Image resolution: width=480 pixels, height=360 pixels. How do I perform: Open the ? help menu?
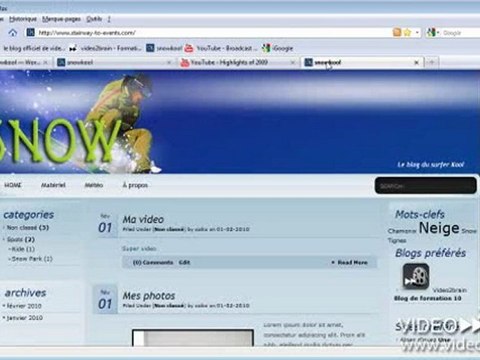pyautogui.click(x=109, y=19)
